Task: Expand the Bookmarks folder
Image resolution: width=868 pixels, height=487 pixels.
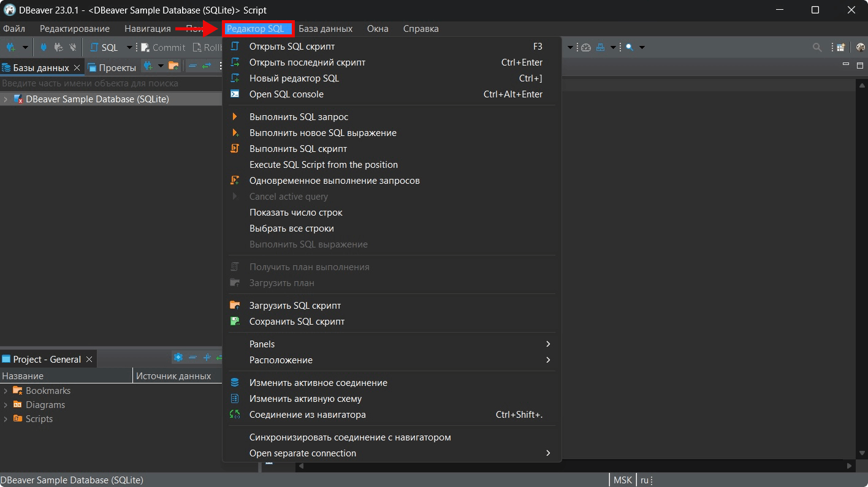Action: coord(6,390)
